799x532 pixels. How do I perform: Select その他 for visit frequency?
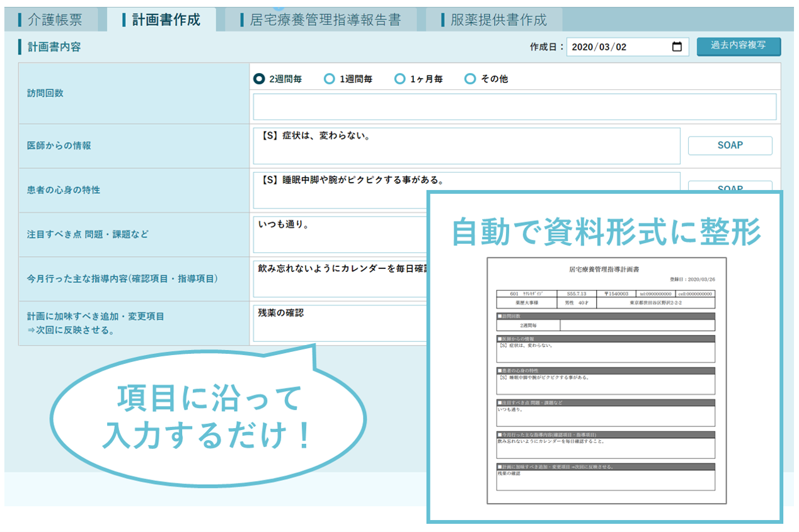click(x=469, y=79)
